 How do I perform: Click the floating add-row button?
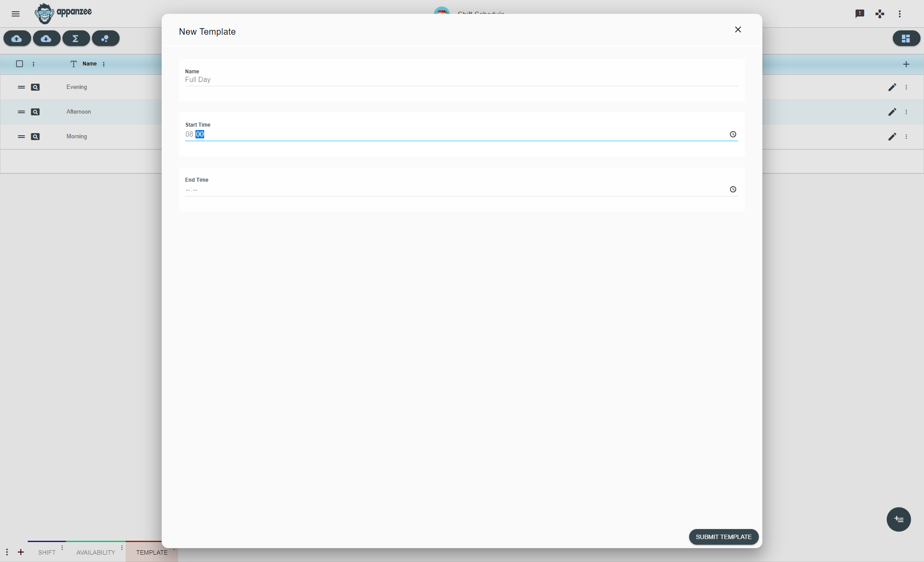coord(899,520)
